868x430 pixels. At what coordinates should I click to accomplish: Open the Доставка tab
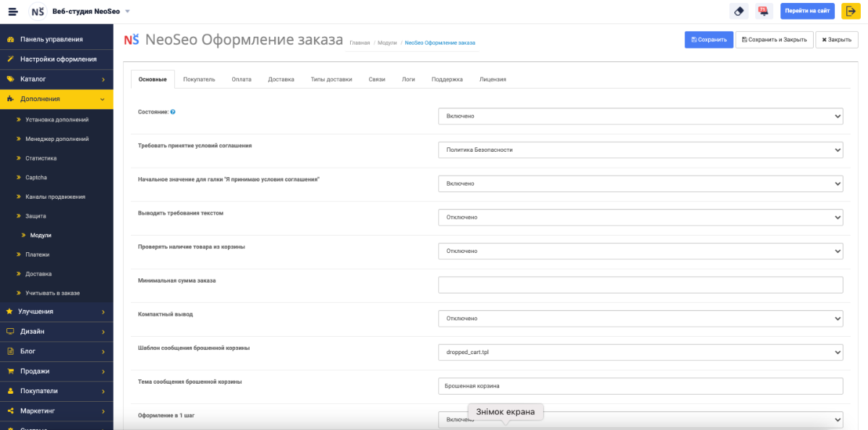281,79
